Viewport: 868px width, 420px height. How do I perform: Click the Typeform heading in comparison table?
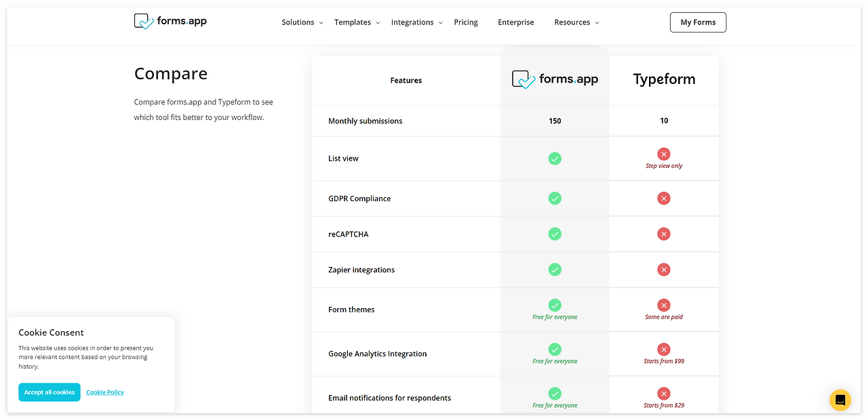click(x=664, y=79)
